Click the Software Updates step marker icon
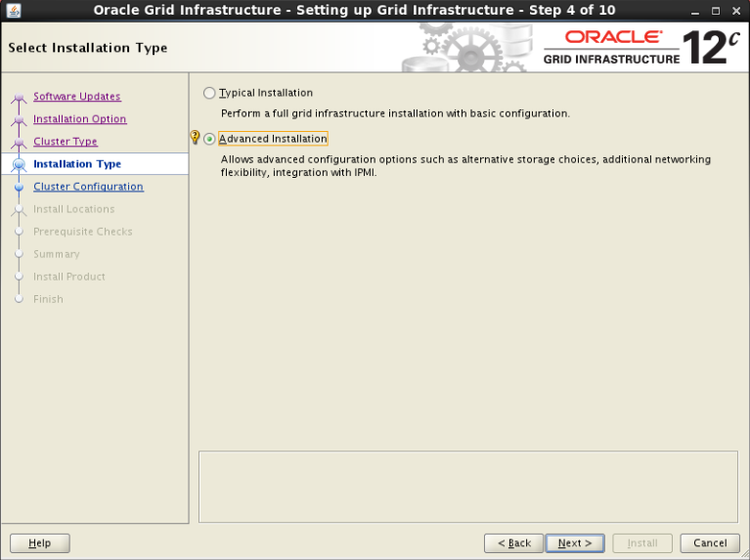 click(x=20, y=98)
